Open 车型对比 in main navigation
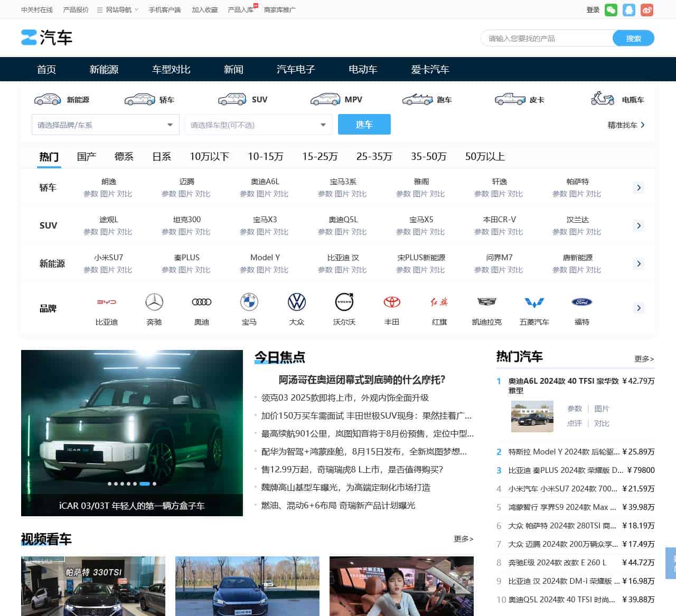Image resolution: width=676 pixels, height=616 pixels. pyautogui.click(x=171, y=69)
